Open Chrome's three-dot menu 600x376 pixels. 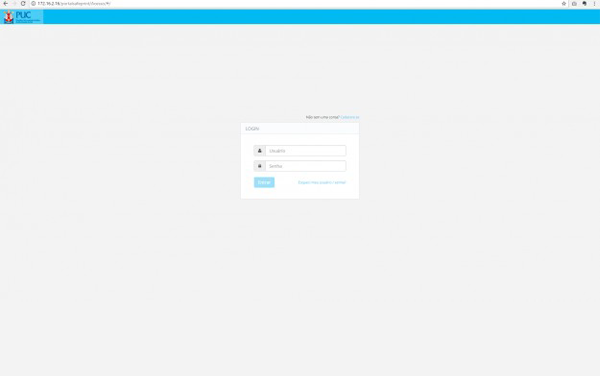click(x=594, y=3)
